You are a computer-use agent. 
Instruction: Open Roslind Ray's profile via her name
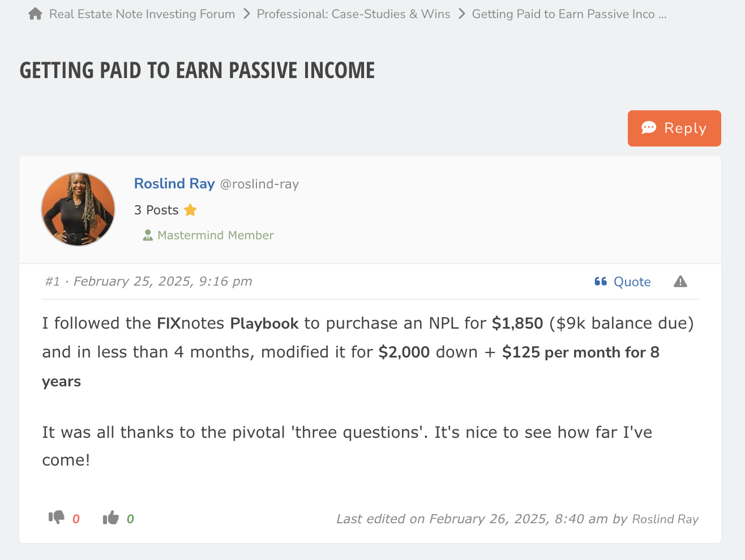174,183
